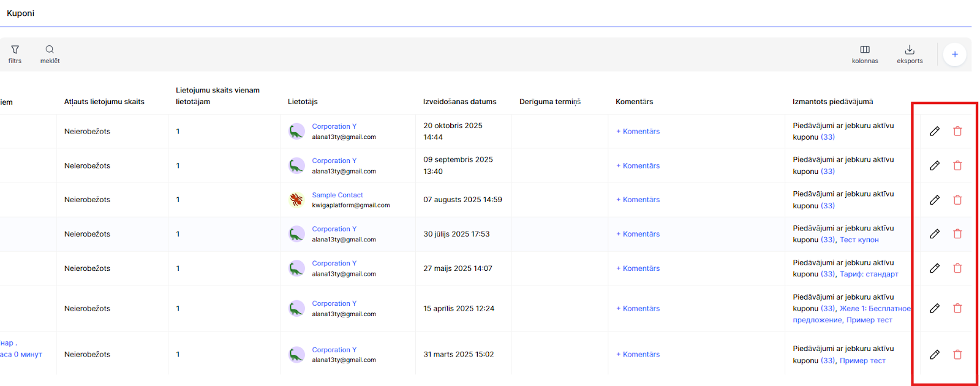
Task: Open the Sample Contact user link
Action: [x=337, y=195]
